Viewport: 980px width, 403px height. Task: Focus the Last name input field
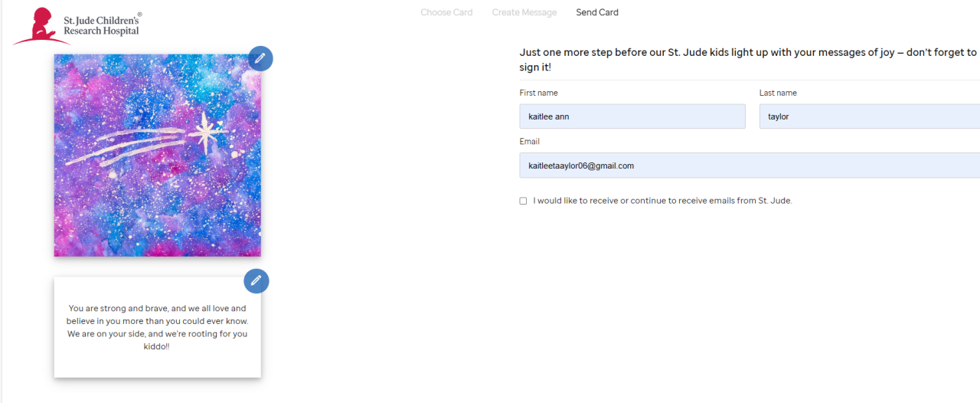point(869,116)
